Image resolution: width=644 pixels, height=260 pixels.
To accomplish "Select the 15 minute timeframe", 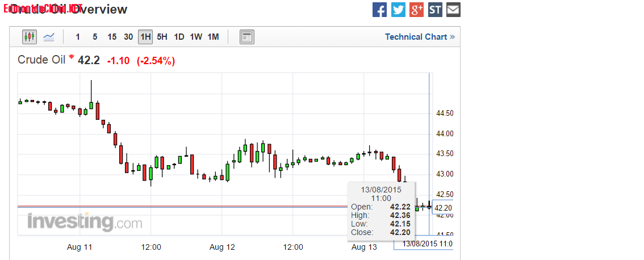I will 112,37.
